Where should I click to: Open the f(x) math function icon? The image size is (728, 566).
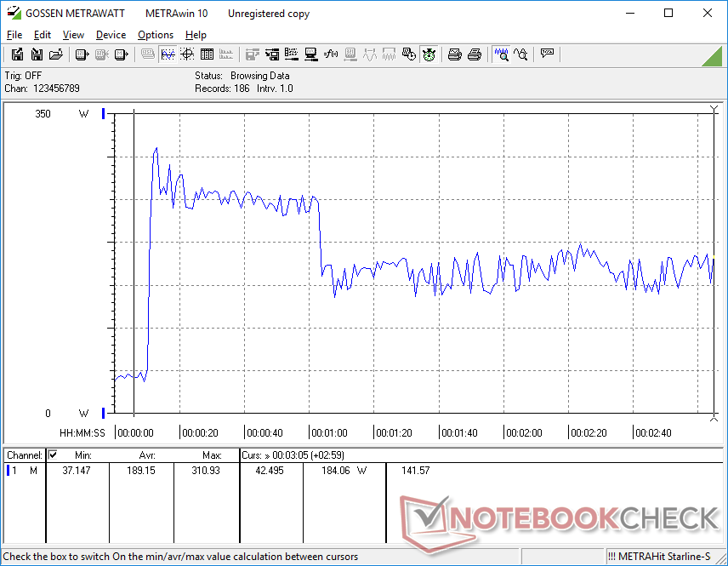331,54
